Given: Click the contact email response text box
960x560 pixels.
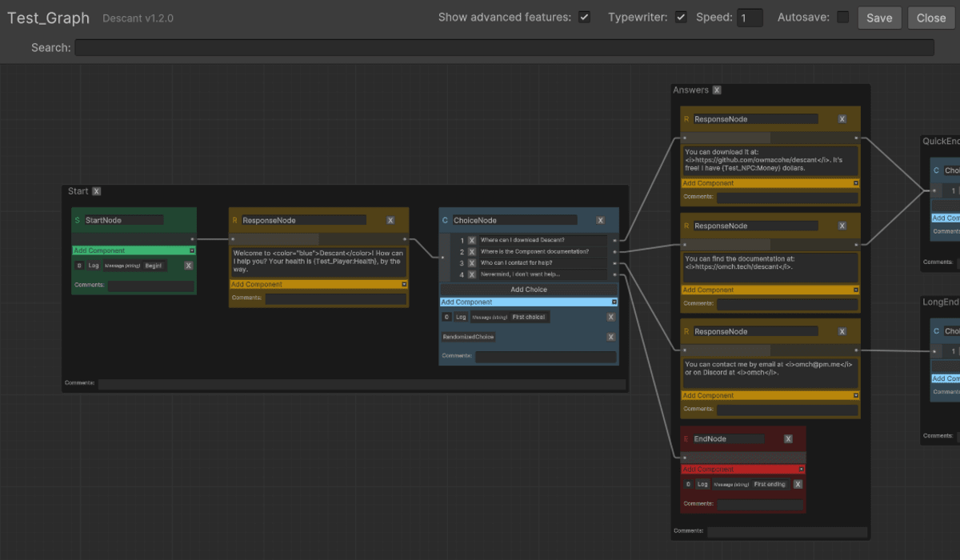Looking at the screenshot, I should coord(770,373).
